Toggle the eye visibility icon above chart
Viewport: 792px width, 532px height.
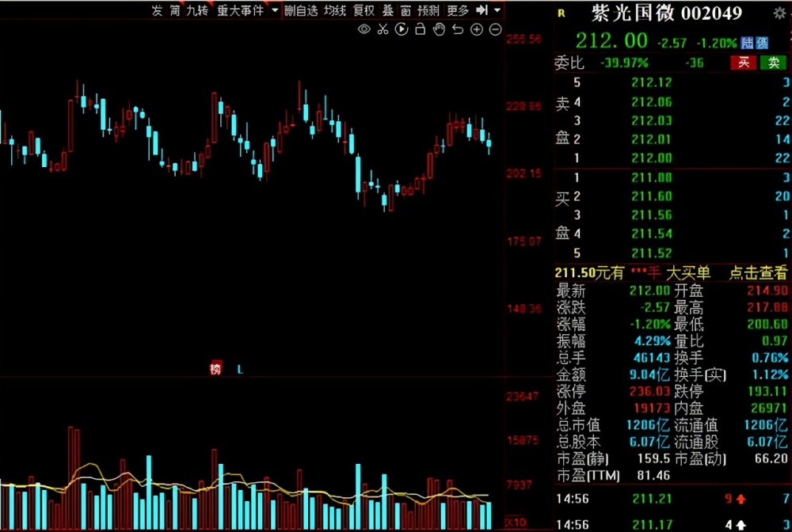click(364, 29)
